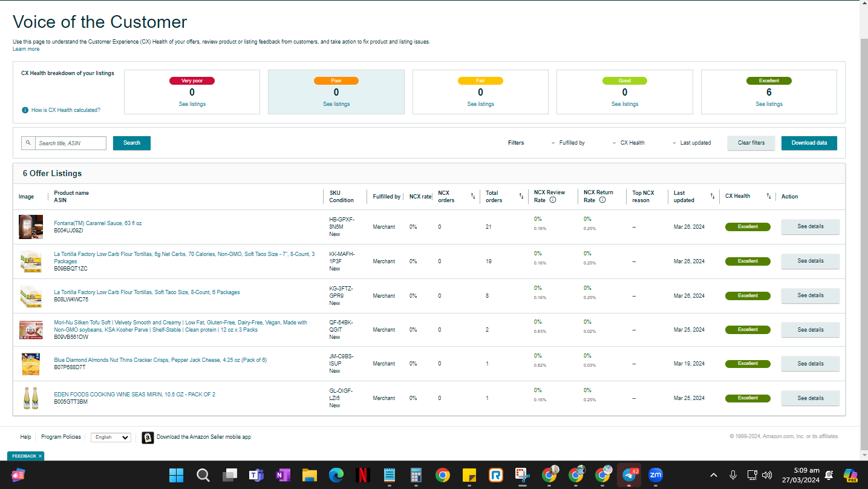
Task: Open EDEN FOODS COOKING WINE product link
Action: coord(134,395)
